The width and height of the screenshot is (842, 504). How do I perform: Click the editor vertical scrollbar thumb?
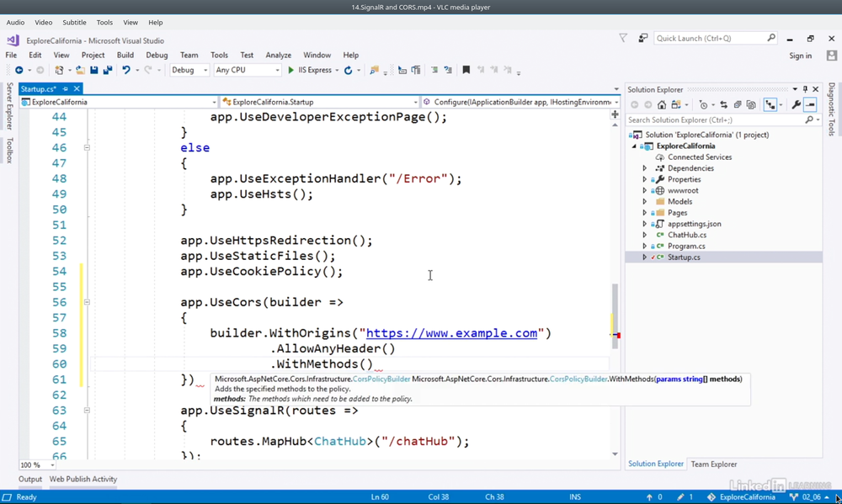pyautogui.click(x=615, y=316)
